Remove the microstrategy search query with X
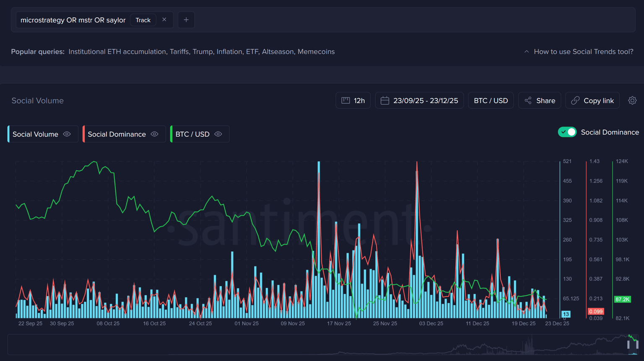Screen dimensions: 644x361 click(x=164, y=20)
